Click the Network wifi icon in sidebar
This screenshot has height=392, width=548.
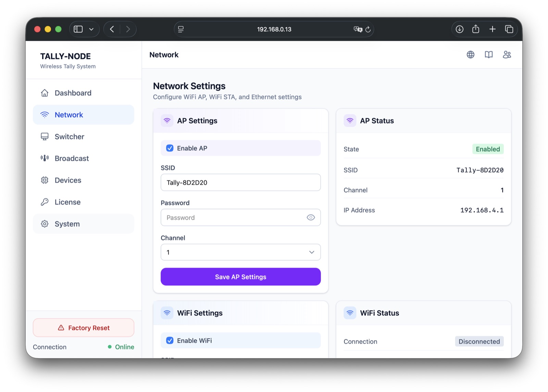45,115
